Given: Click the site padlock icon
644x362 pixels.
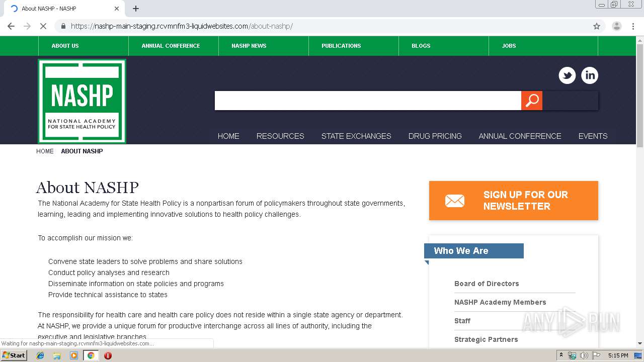Looking at the screenshot, I should pyautogui.click(x=63, y=26).
